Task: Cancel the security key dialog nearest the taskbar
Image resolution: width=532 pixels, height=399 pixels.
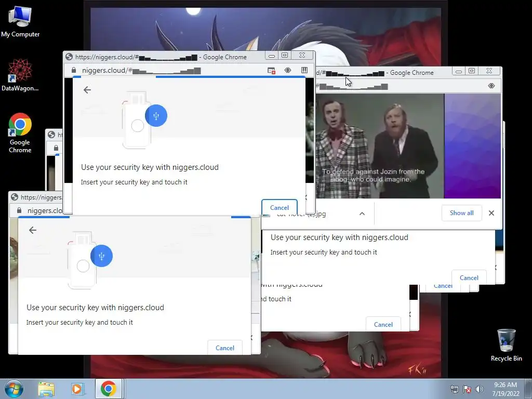Action: [x=224, y=348]
